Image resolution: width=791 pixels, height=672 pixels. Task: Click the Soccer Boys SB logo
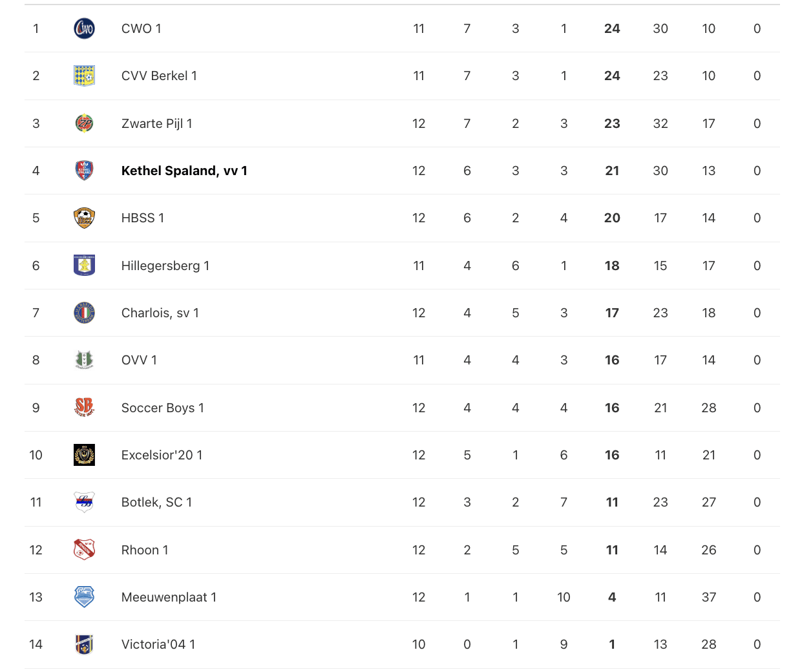(84, 408)
